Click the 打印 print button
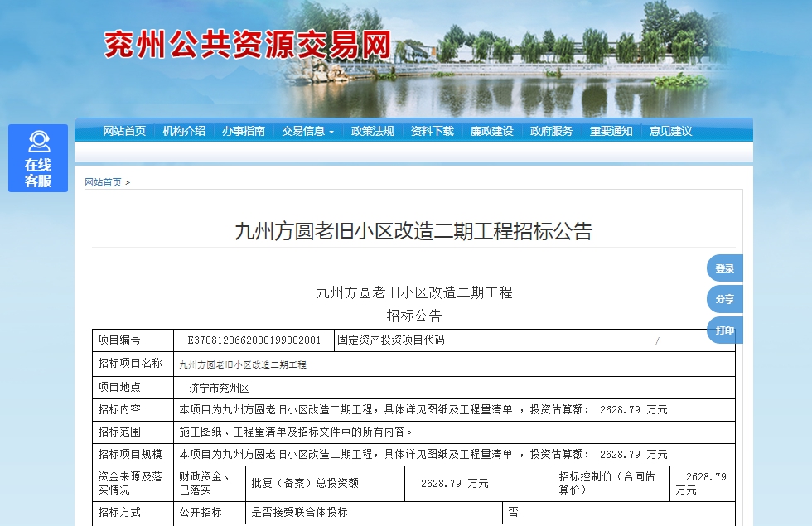The height and width of the screenshot is (526, 812). pos(723,329)
